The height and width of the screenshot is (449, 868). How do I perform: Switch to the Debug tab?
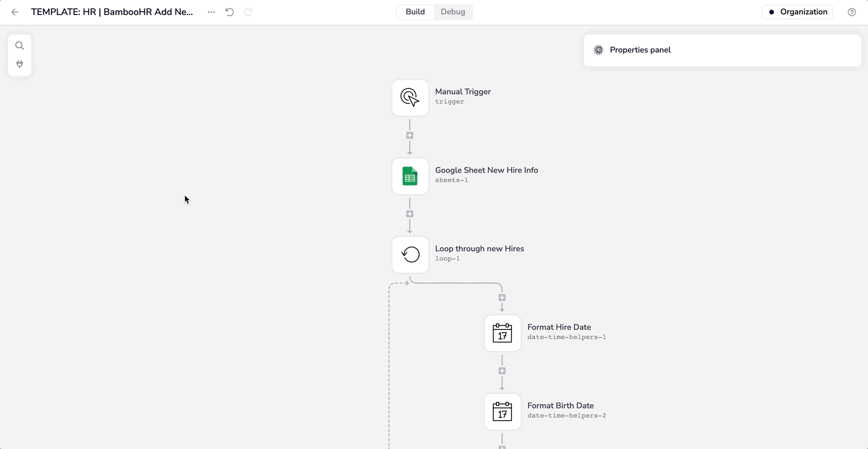pos(452,11)
